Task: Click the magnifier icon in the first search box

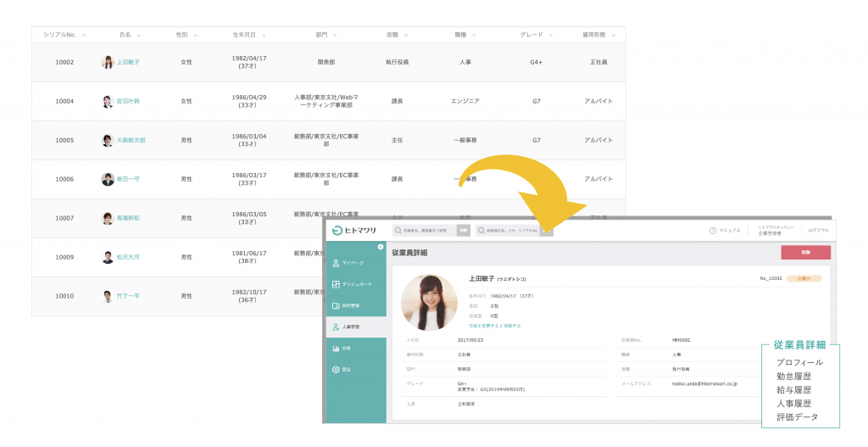Action: (398, 231)
